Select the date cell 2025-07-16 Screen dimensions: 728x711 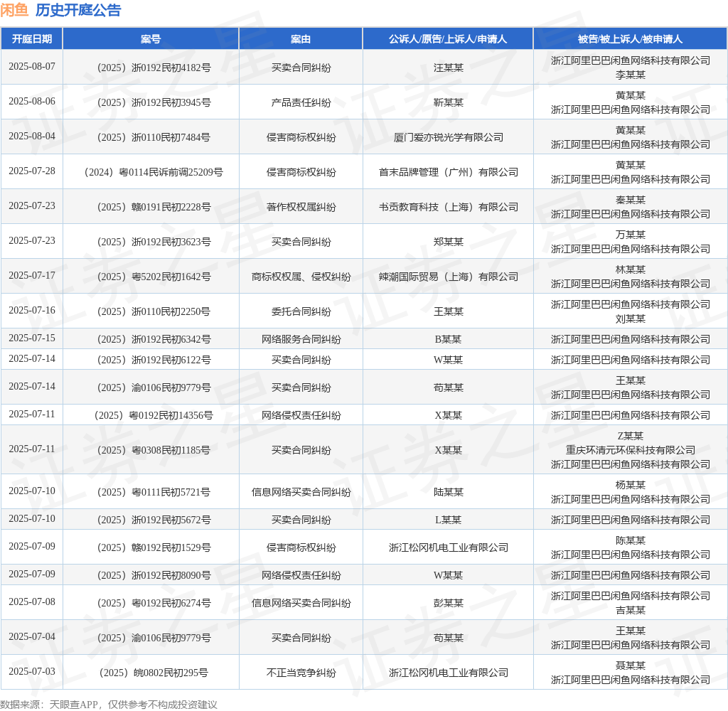pyautogui.click(x=31, y=310)
